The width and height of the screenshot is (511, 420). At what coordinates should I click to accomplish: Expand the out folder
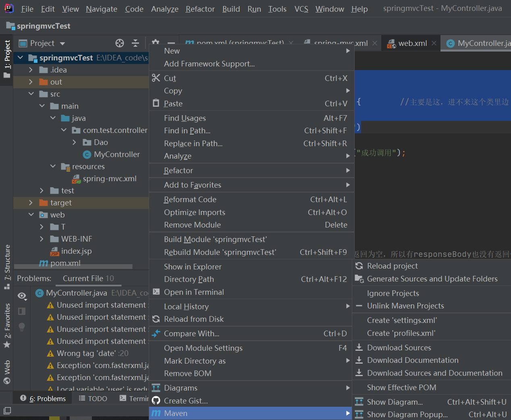coord(31,82)
